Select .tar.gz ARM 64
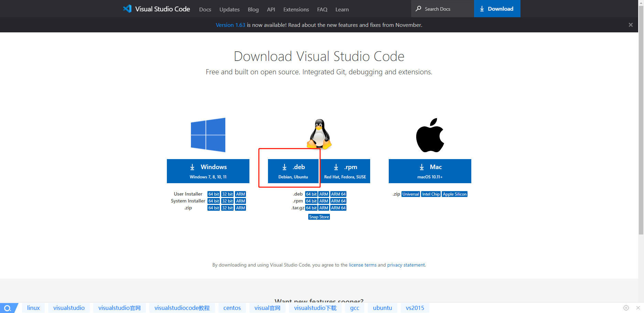This screenshot has width=644, height=313. [x=338, y=208]
